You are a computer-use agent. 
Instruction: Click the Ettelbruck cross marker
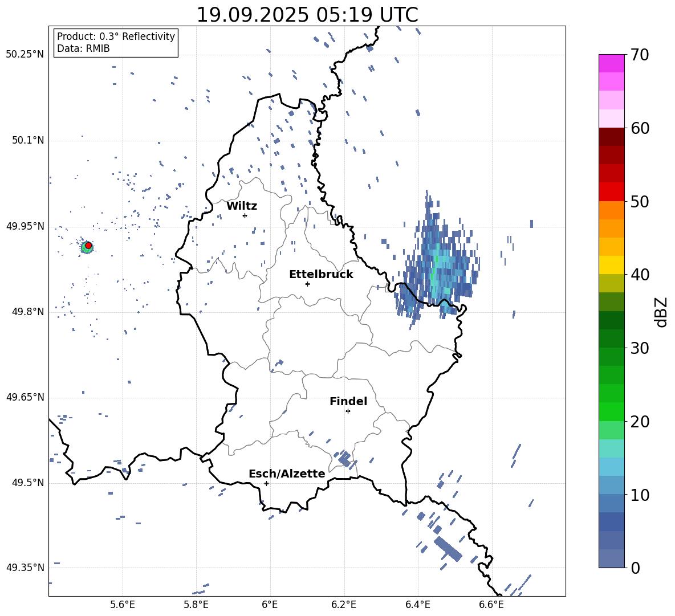click(x=307, y=284)
